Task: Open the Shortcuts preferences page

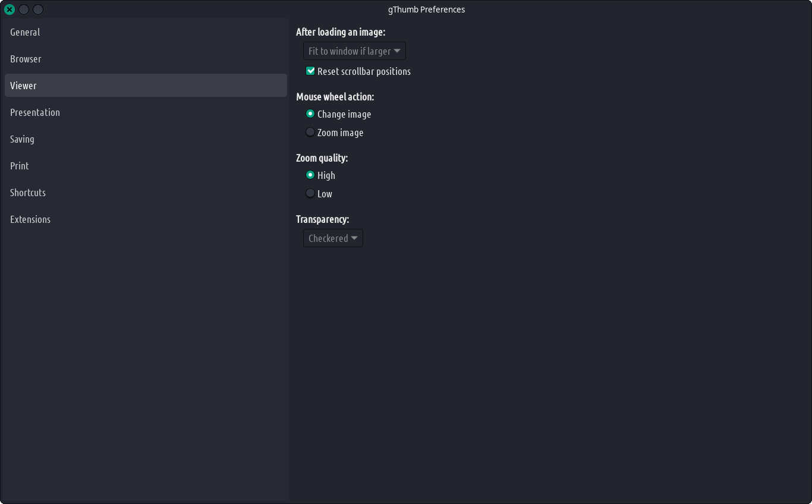Action: pyautogui.click(x=146, y=193)
